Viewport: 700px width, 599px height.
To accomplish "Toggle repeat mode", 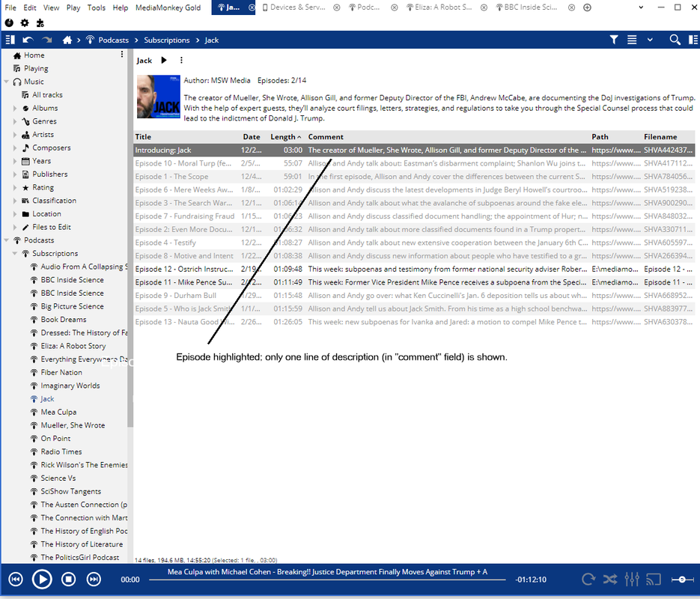I will coord(588,580).
